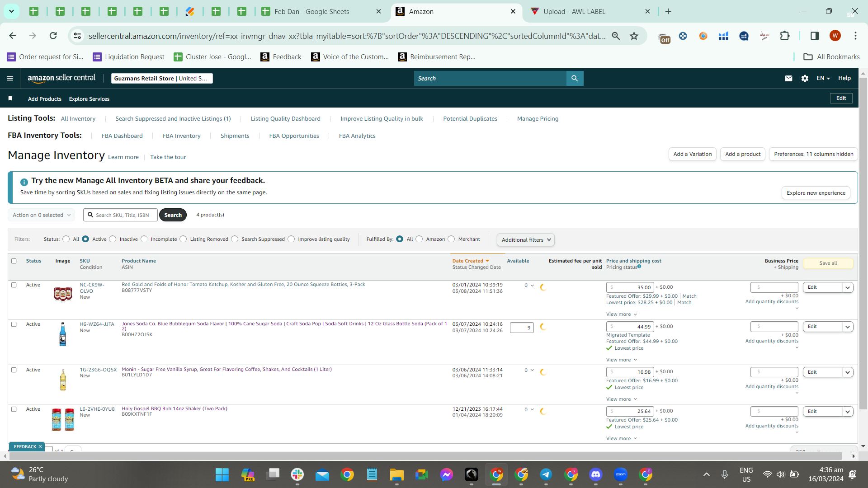Open Edit dropdown arrow for Jones Soda row

pyautogui.click(x=848, y=327)
